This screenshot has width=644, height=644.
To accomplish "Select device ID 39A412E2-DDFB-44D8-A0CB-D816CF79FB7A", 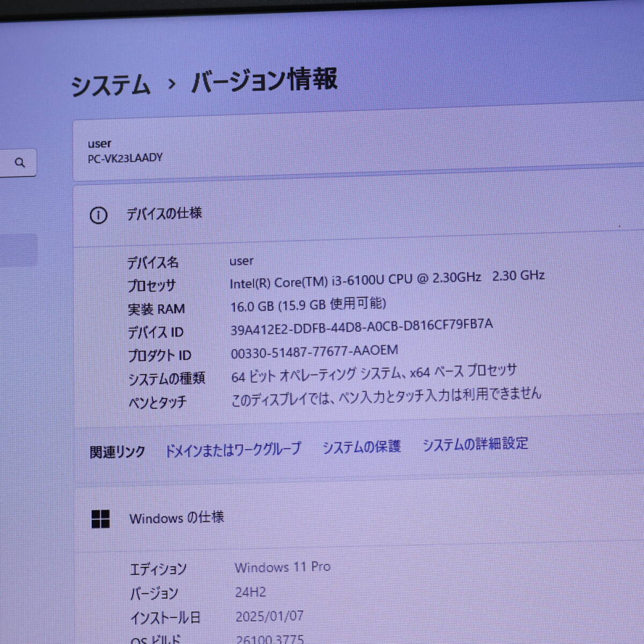I will coord(361,326).
